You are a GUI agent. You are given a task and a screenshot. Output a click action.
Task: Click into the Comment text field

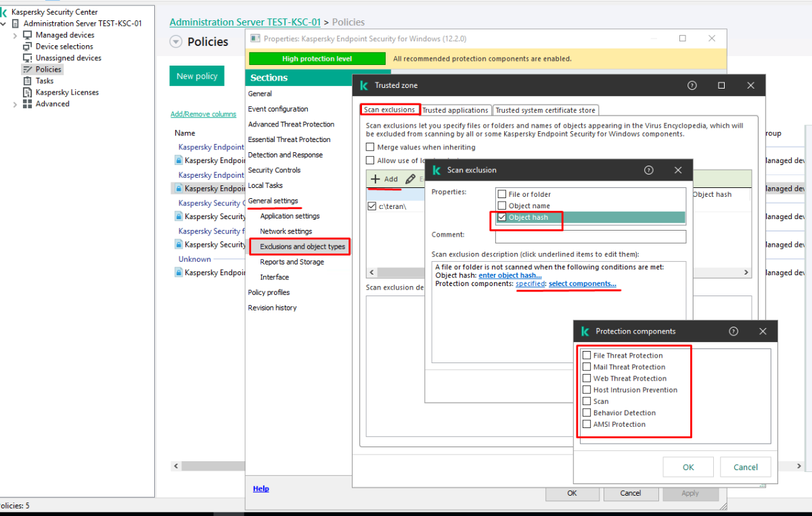(x=590, y=237)
